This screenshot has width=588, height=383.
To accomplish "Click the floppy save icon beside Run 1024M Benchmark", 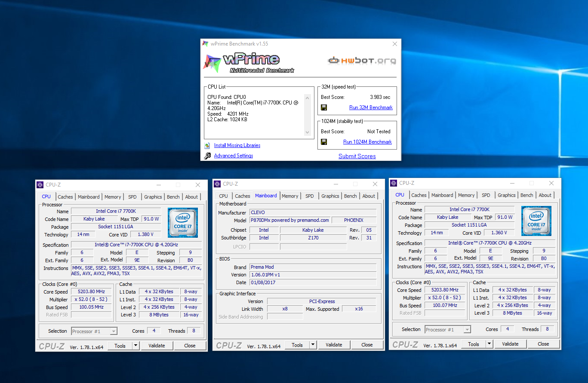I will [x=324, y=142].
